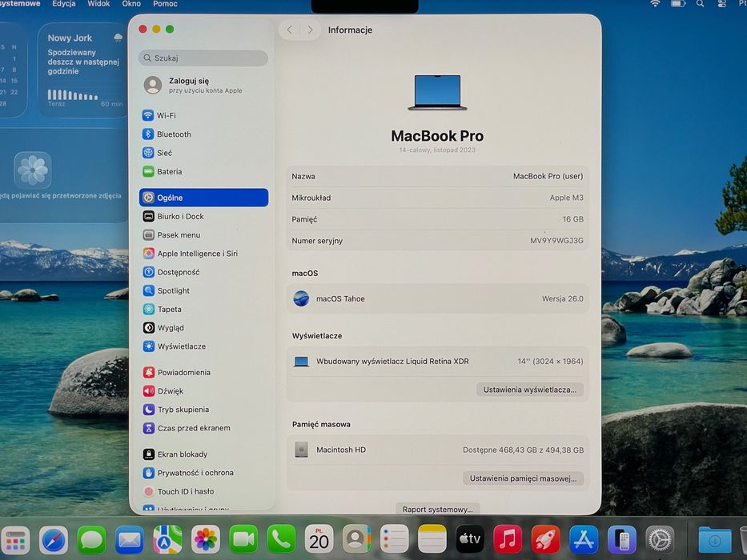747x560 pixels.
Task: Click the back arrow next to Informacje
Action: [289, 30]
